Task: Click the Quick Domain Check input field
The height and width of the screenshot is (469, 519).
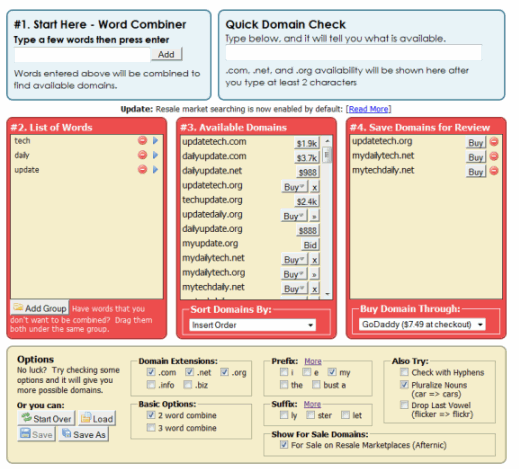Action: 354,53
